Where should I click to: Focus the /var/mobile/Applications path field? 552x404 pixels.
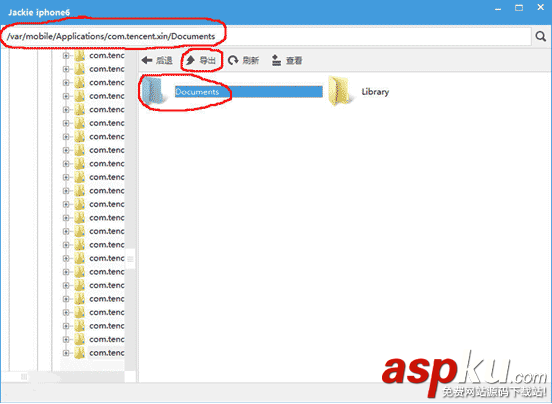pos(266,36)
